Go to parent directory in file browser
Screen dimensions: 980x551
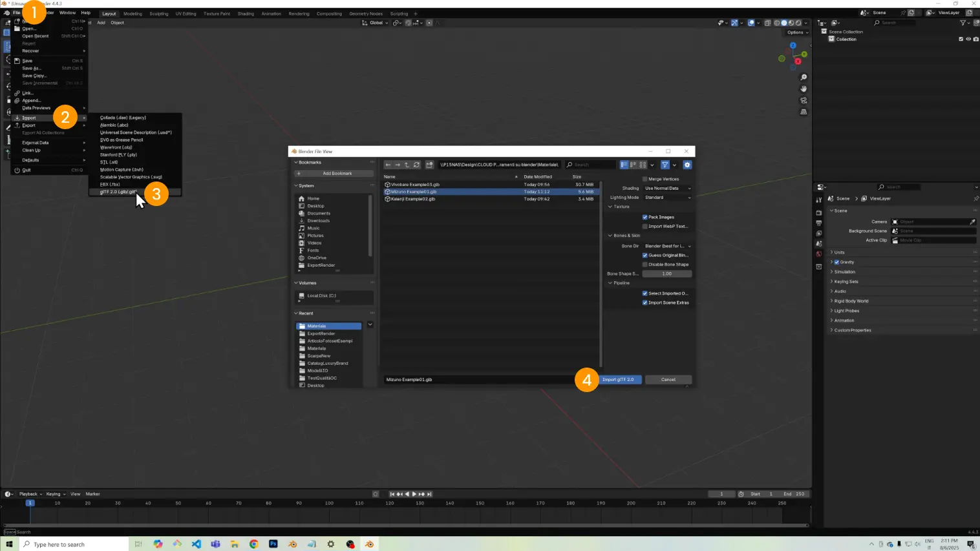407,165
